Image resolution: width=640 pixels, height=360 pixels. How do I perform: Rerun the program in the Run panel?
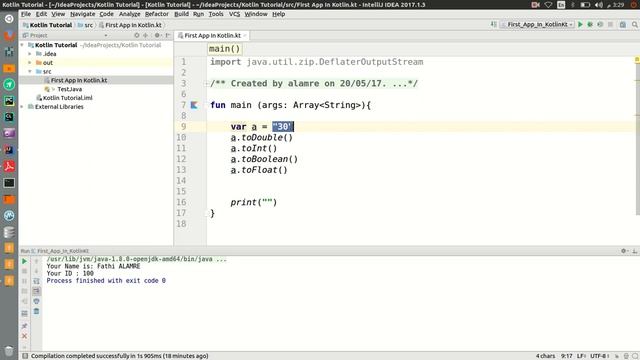[24, 261]
